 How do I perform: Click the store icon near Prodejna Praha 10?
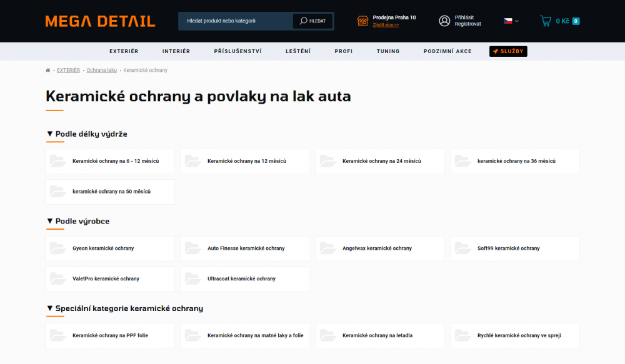(362, 21)
